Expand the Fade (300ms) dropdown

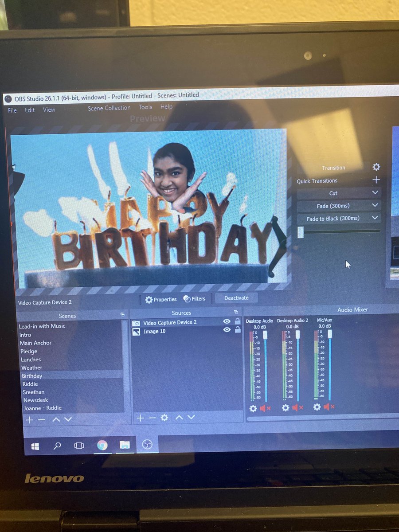pos(376,205)
